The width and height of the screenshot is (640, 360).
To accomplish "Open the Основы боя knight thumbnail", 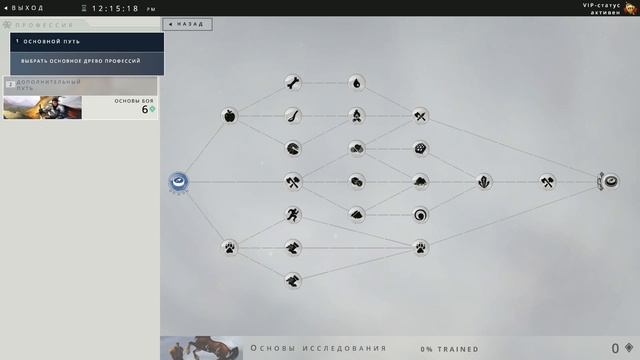I will pyautogui.click(x=42, y=107).
